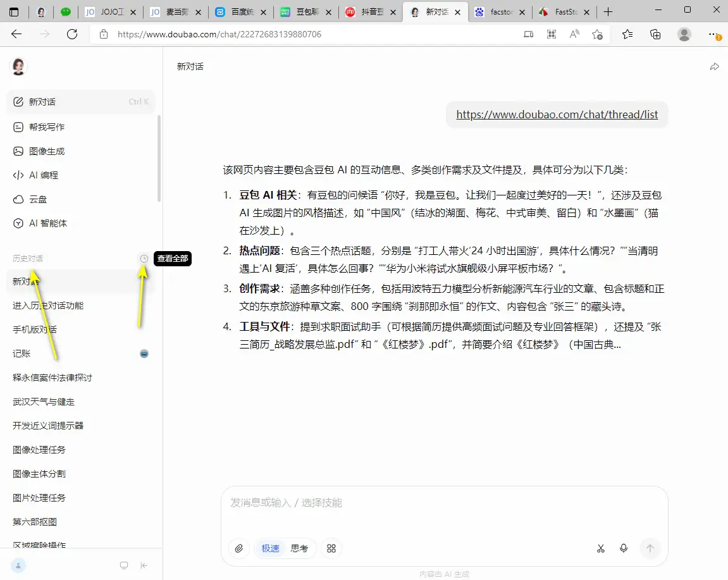Open browser settings and more menu
728x580 pixels.
[x=713, y=34]
